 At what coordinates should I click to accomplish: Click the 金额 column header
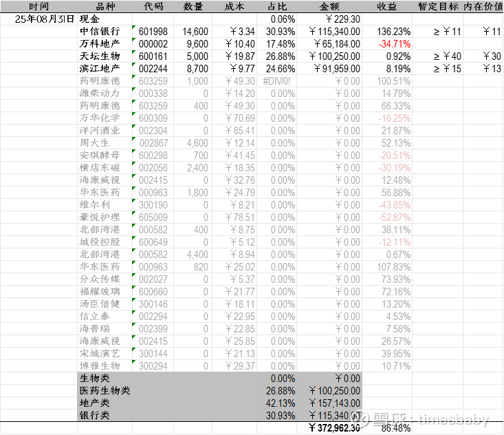click(329, 6)
